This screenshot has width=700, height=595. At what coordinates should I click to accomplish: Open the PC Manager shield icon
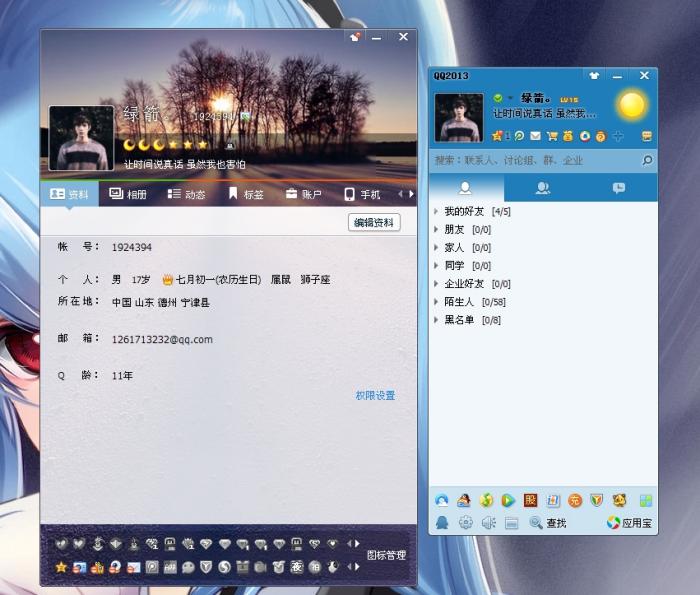[597, 500]
